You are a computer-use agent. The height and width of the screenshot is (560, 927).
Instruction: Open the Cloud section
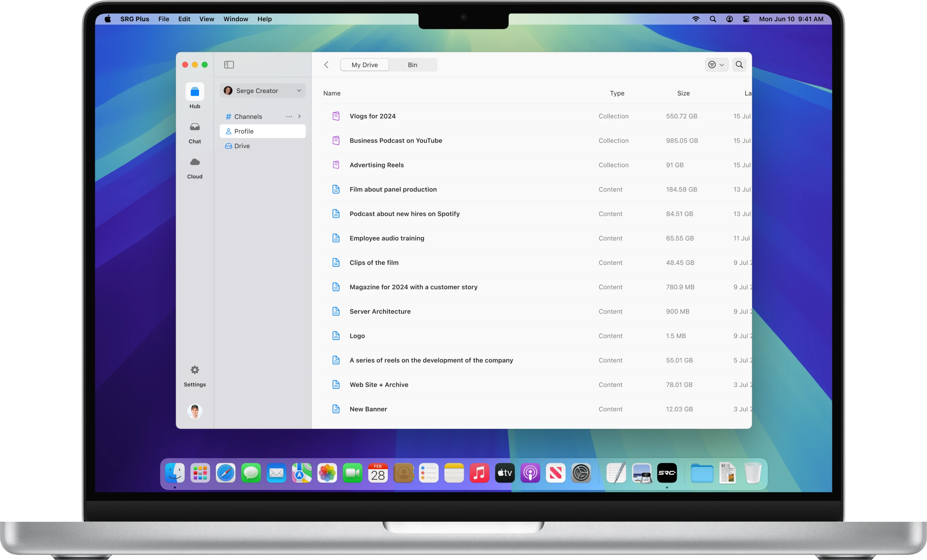(x=195, y=168)
